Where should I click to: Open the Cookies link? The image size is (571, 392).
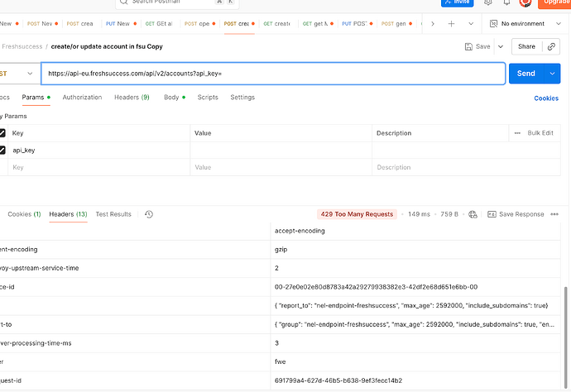point(546,98)
